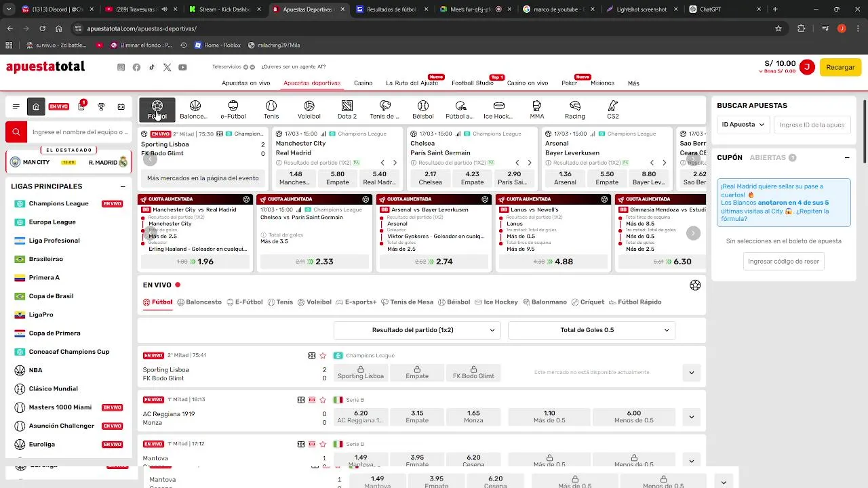Viewport: 868px width, 488px height.
Task: Select the e-Fútbol sport icon
Action: tap(233, 110)
